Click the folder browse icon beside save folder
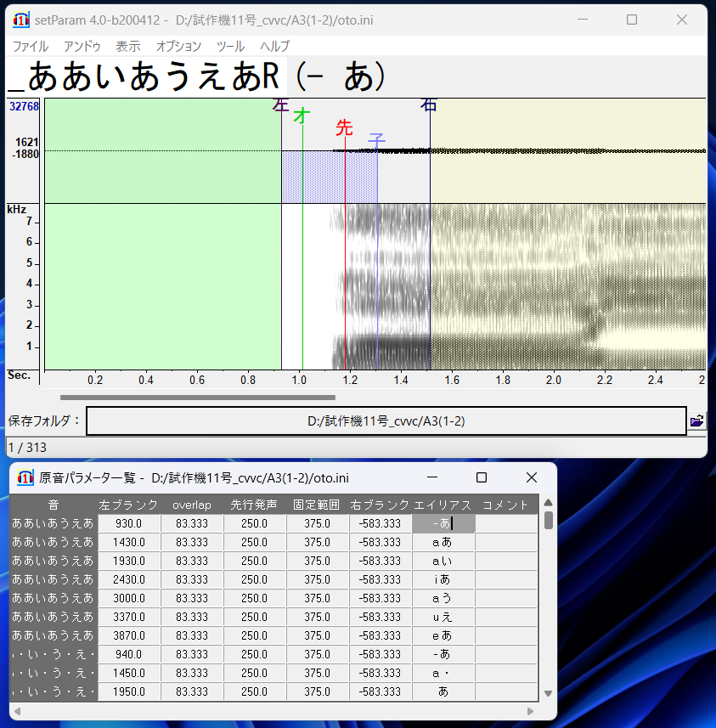Viewport: 716px width, 728px height. [697, 420]
